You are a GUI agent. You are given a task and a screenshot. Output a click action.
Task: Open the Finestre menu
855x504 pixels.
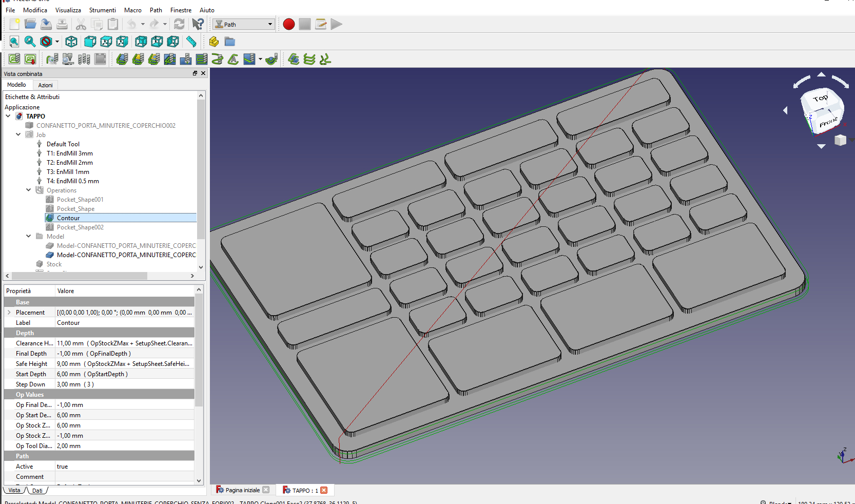tap(181, 10)
